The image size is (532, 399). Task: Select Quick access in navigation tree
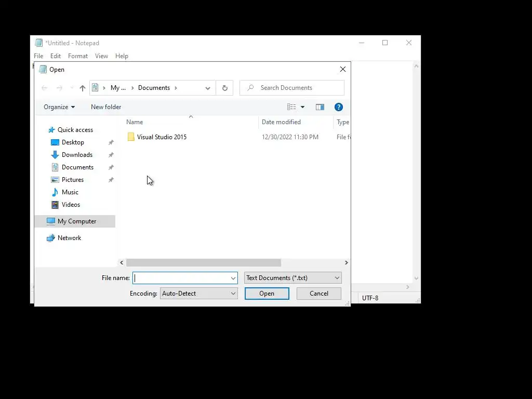75,130
